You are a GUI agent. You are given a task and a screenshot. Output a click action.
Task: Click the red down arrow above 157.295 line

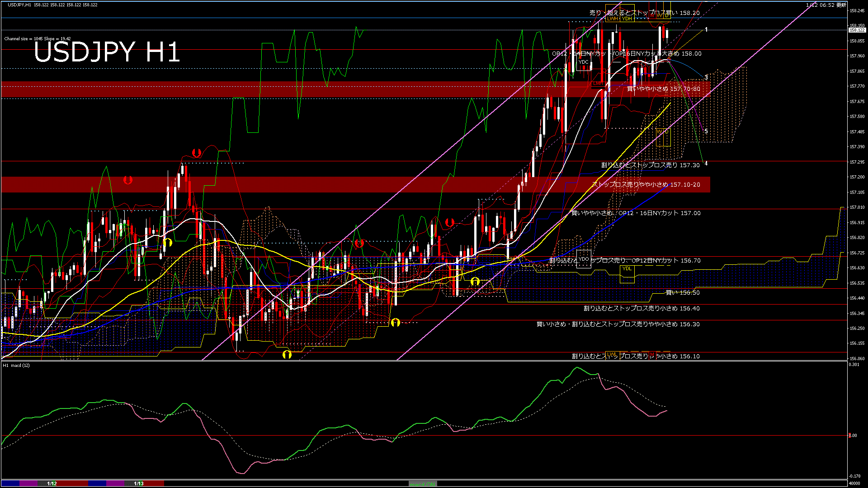click(196, 153)
